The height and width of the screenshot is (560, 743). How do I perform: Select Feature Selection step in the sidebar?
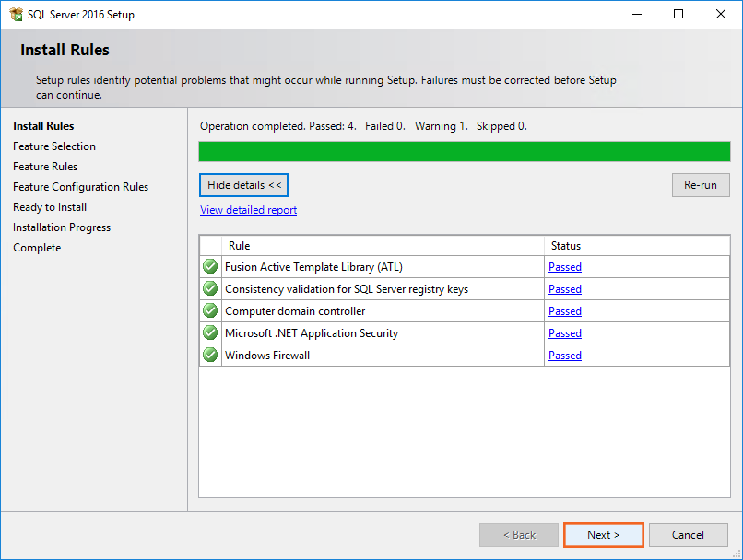[x=54, y=146]
